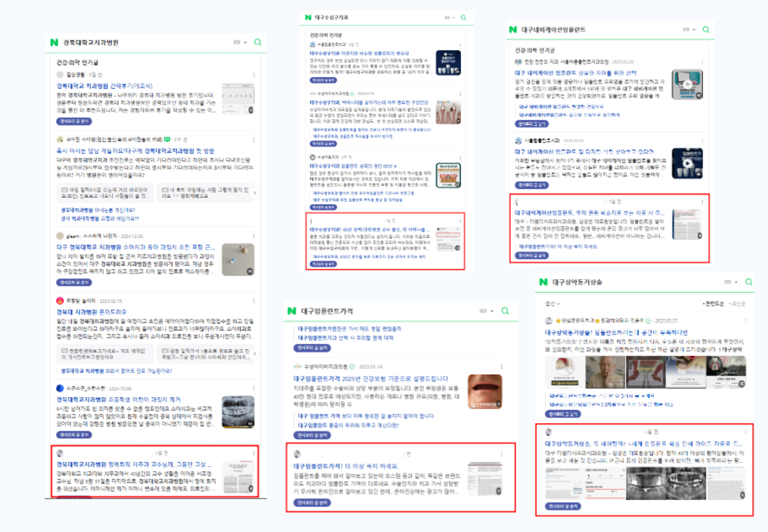Open the post 경북대학교 치과병원 간략후기(개조식)

coord(105,86)
